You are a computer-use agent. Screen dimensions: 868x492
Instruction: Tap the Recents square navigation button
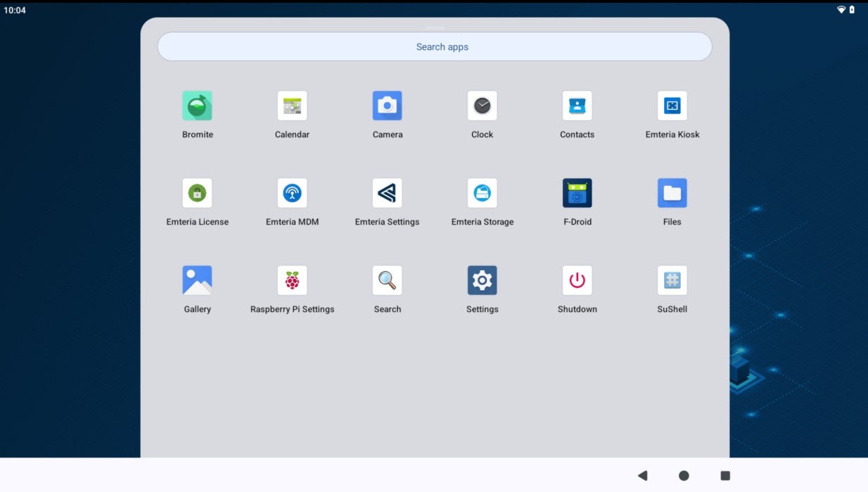(x=725, y=476)
